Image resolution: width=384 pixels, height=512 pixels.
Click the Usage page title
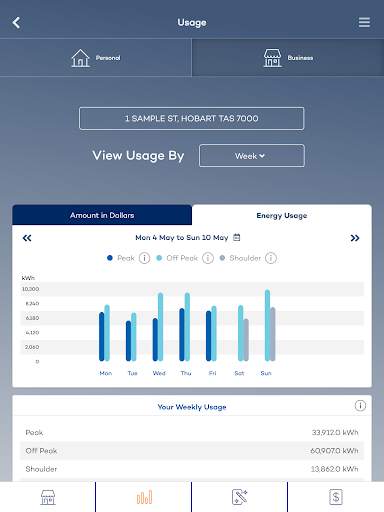click(192, 22)
